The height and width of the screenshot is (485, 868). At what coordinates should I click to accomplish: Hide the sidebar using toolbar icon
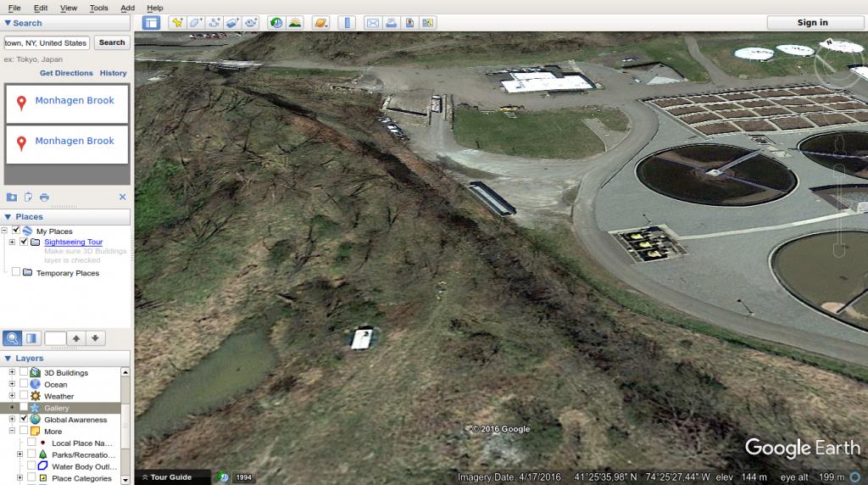point(151,23)
